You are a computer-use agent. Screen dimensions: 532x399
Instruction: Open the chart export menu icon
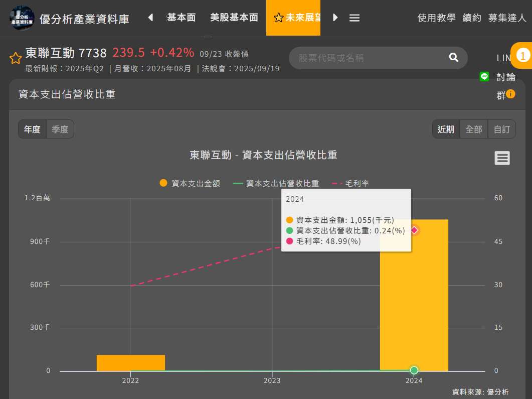coord(502,158)
